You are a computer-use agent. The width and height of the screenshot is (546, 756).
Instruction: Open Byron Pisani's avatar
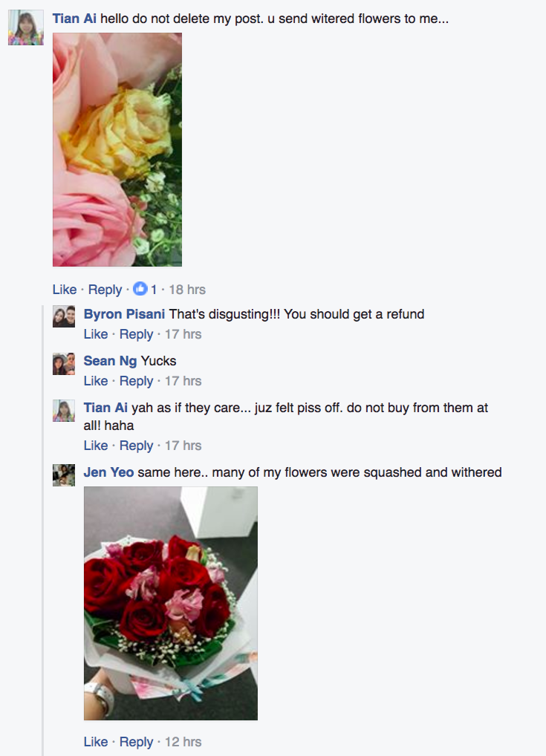(64, 316)
